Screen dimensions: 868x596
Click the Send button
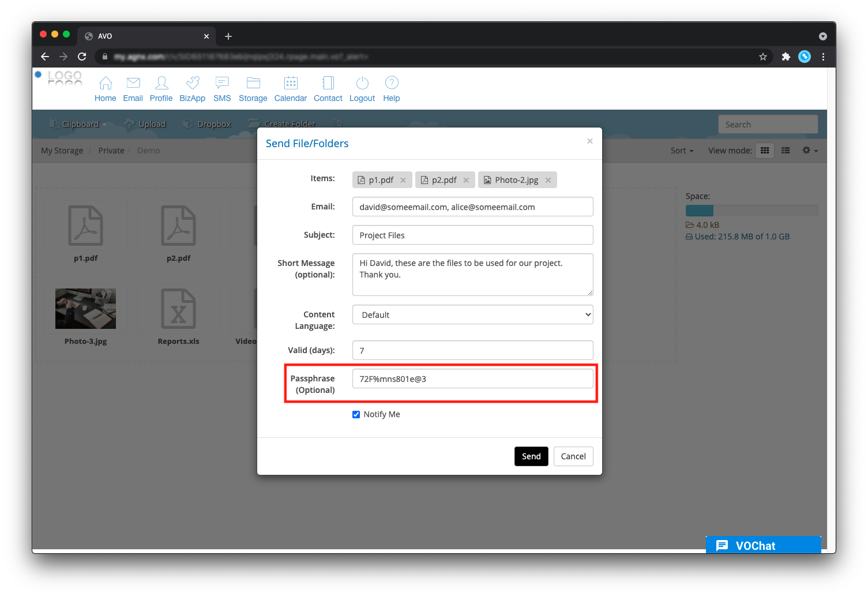click(531, 456)
